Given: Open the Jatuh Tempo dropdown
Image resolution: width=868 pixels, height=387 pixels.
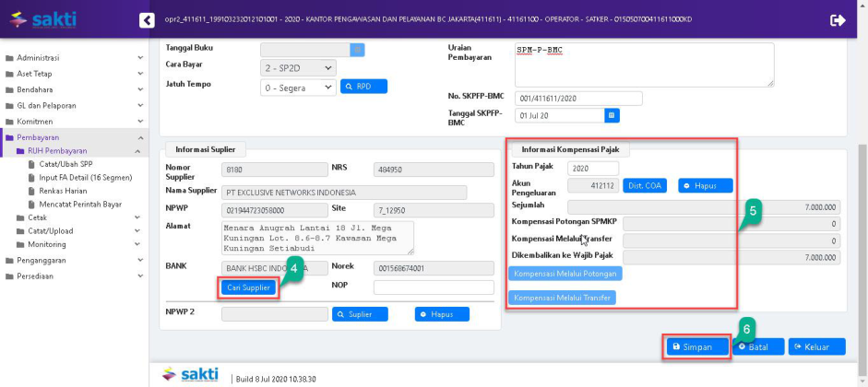Looking at the screenshot, I should coord(299,88).
